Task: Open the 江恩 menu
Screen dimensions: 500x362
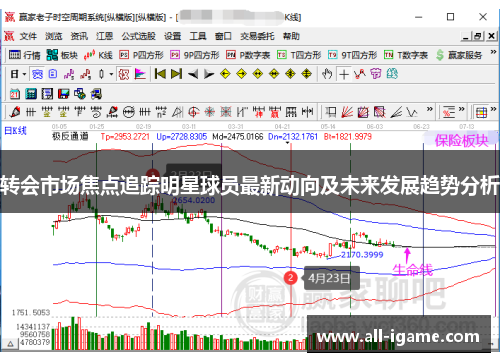Action: pyautogui.click(x=105, y=36)
